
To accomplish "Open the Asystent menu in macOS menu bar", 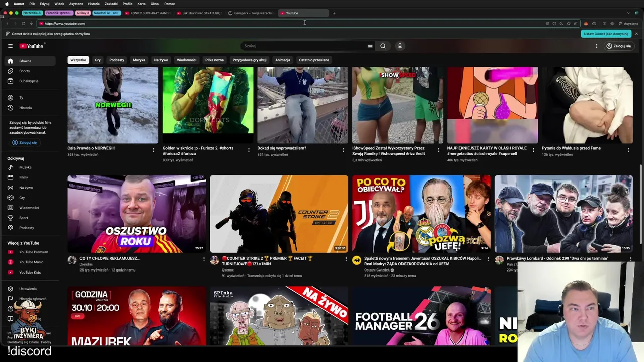I will point(76,4).
